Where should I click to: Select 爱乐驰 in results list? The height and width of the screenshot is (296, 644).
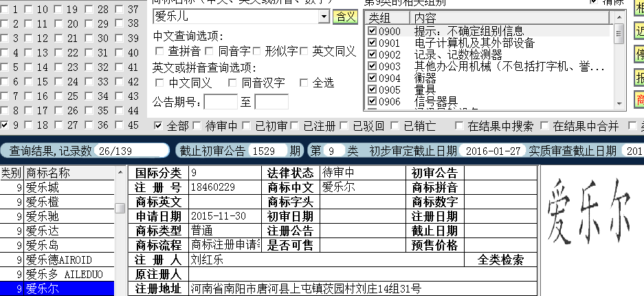coord(57,217)
